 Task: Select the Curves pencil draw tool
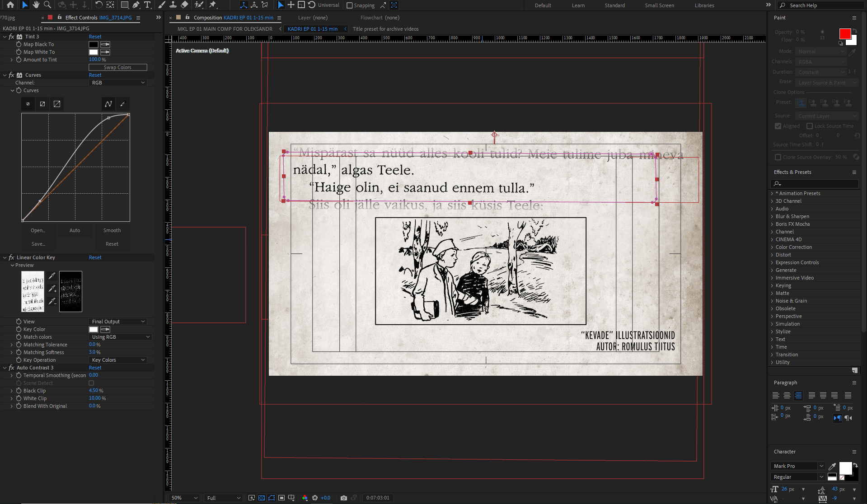tap(122, 104)
